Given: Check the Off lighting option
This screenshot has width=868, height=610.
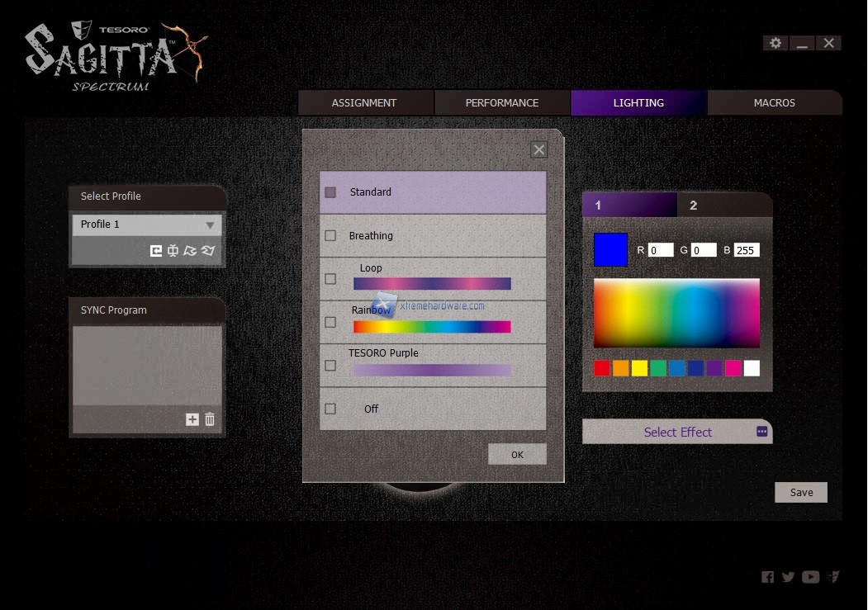Looking at the screenshot, I should click(x=330, y=409).
